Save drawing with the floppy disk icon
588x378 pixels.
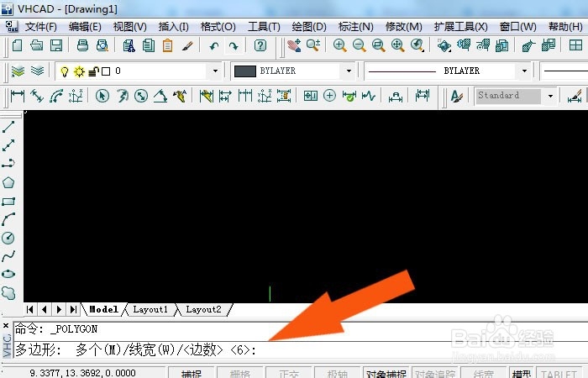56,45
